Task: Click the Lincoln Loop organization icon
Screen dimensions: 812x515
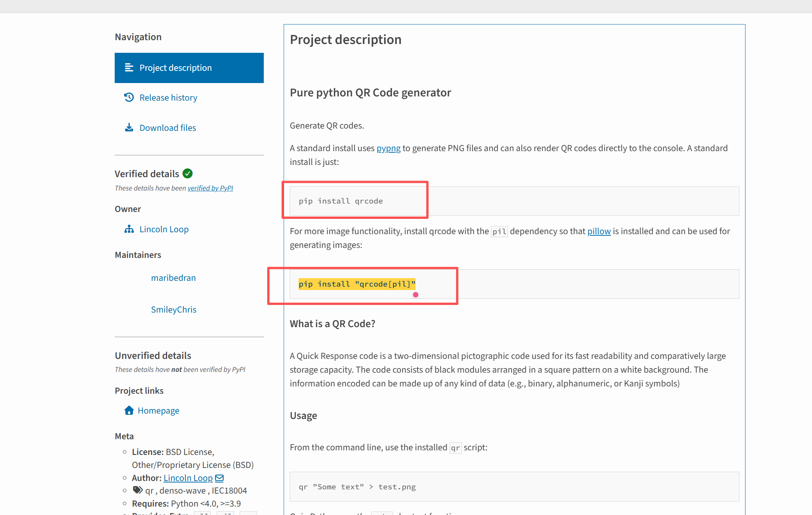Action: click(x=129, y=229)
